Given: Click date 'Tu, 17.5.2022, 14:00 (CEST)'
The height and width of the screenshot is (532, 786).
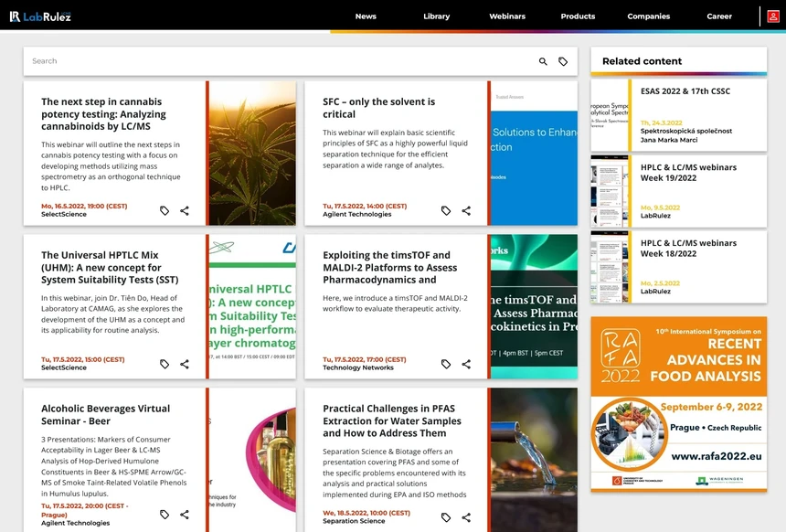Looking at the screenshot, I should (365, 206).
